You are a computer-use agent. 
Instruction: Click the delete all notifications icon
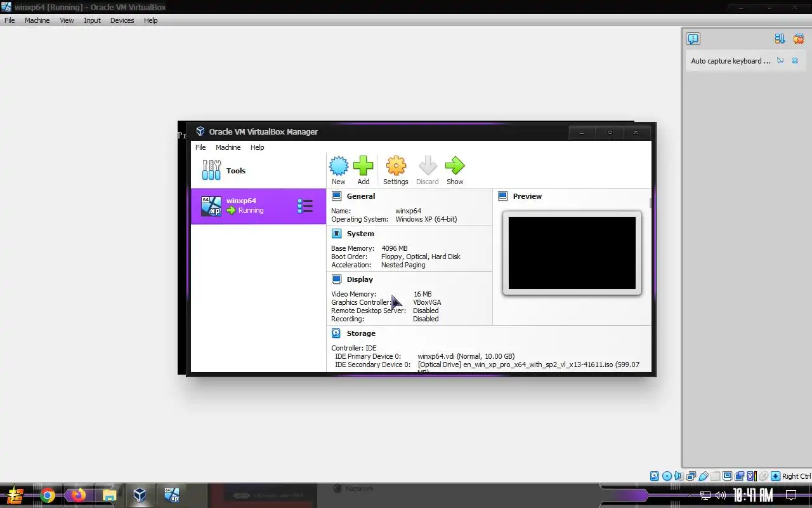[799, 39]
